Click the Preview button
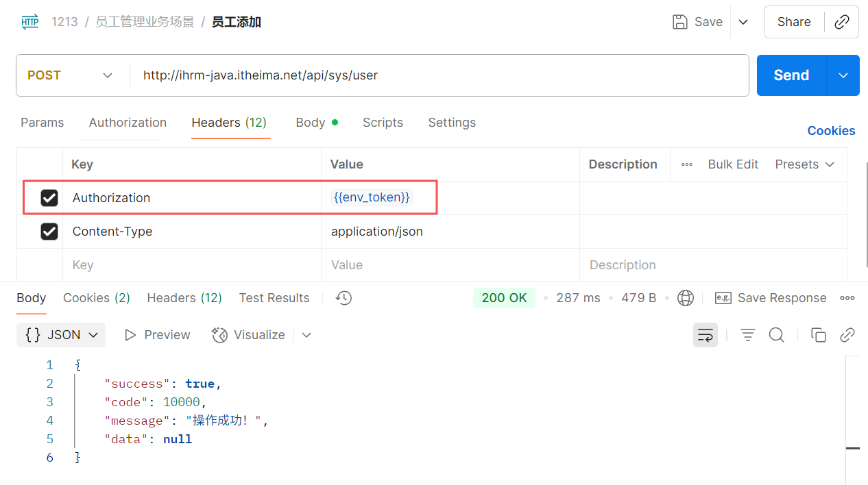The width and height of the screenshot is (868, 485). point(157,335)
